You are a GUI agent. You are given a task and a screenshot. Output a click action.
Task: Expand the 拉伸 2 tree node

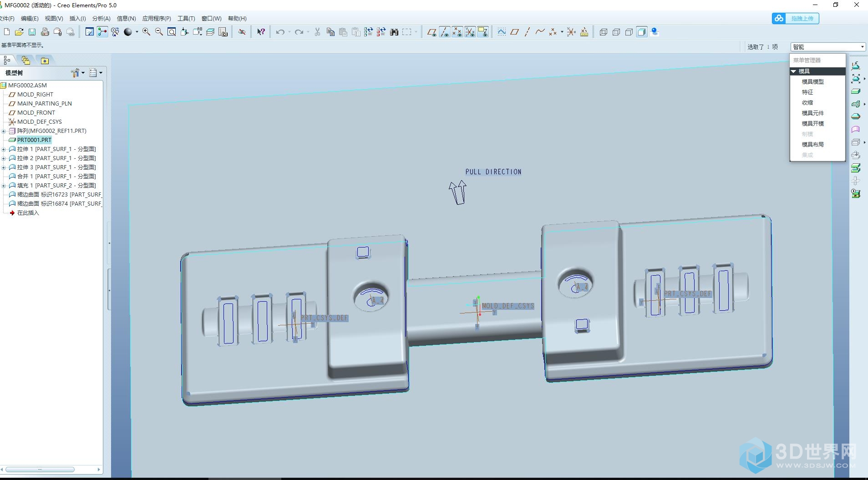coord(4,158)
